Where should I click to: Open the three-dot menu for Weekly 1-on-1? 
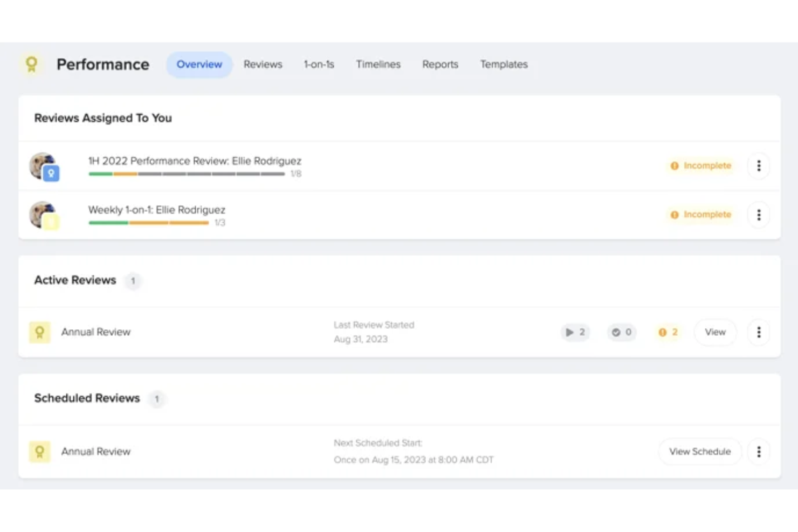[x=758, y=215]
